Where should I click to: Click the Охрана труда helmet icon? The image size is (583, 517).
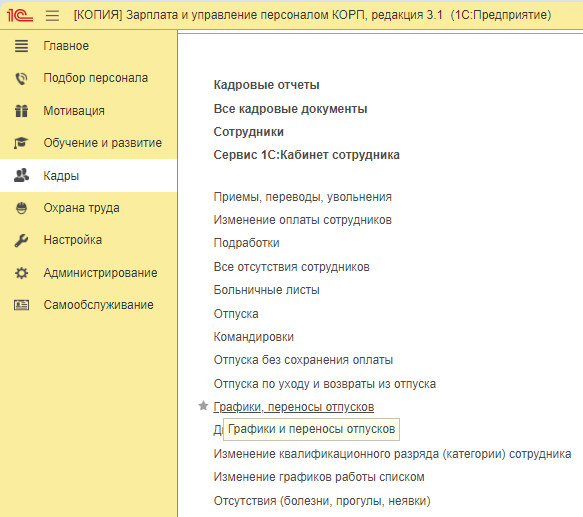pos(21,208)
